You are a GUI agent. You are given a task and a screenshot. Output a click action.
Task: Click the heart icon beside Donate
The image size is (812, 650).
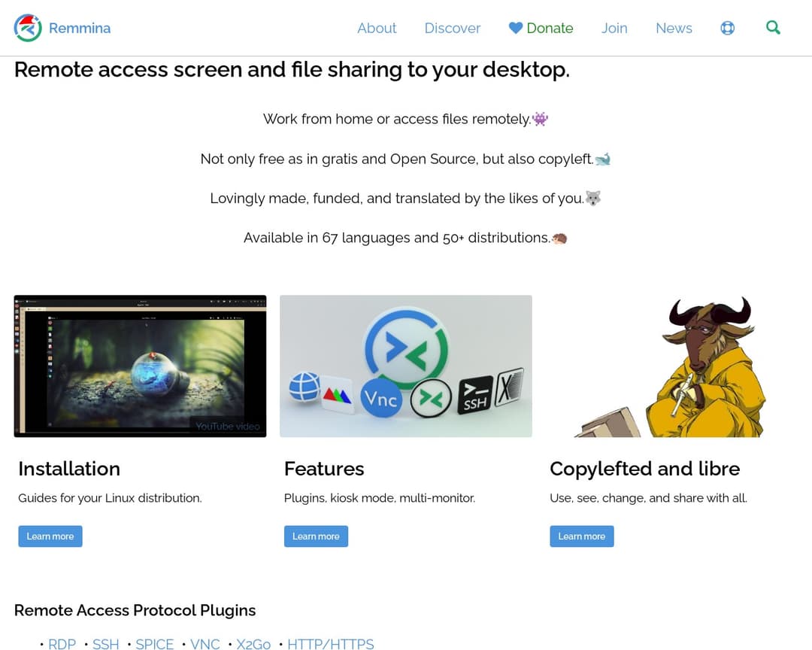point(515,28)
